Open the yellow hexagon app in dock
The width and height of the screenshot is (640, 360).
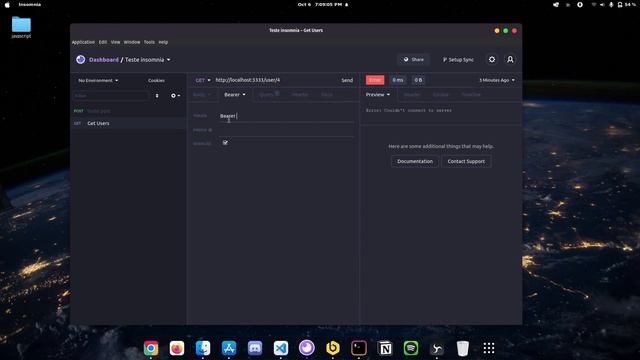[x=333, y=348]
